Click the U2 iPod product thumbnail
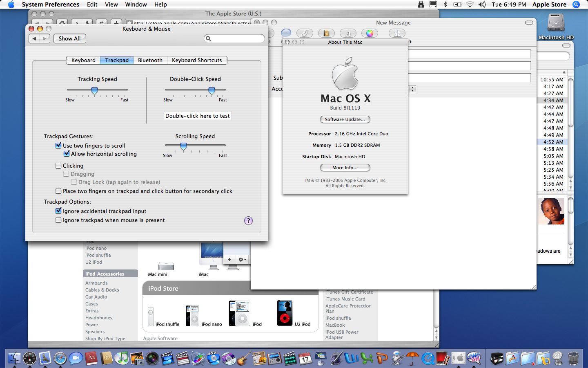Viewport: 588px width, 368px height. (285, 313)
